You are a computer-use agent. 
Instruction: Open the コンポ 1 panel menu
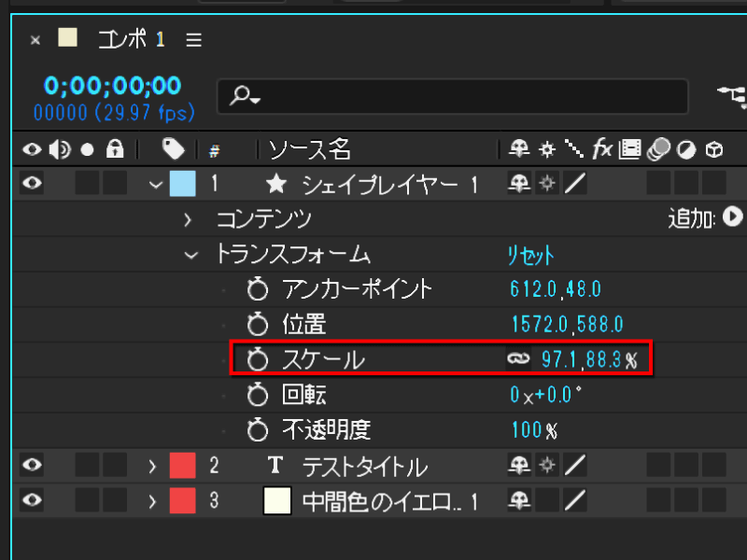194,40
